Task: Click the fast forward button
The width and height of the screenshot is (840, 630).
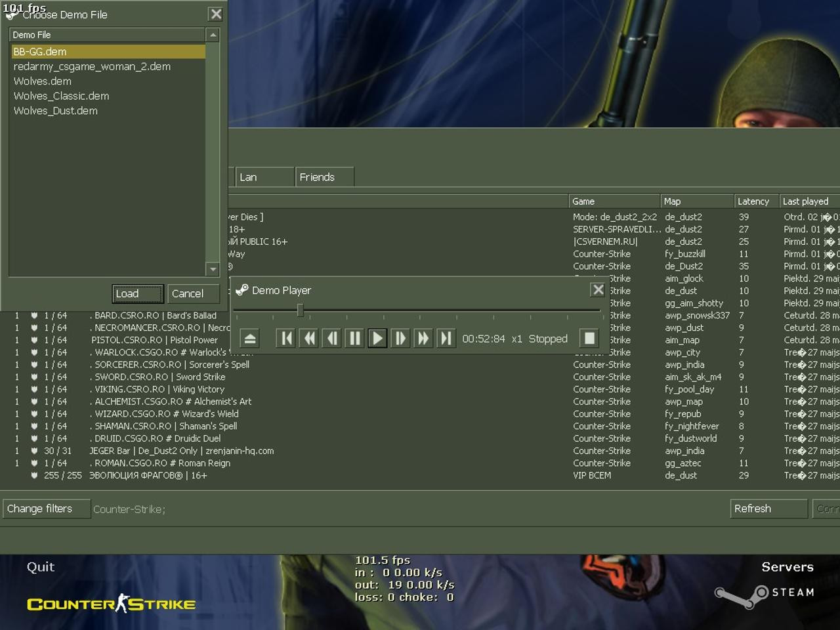Action: [x=423, y=339]
